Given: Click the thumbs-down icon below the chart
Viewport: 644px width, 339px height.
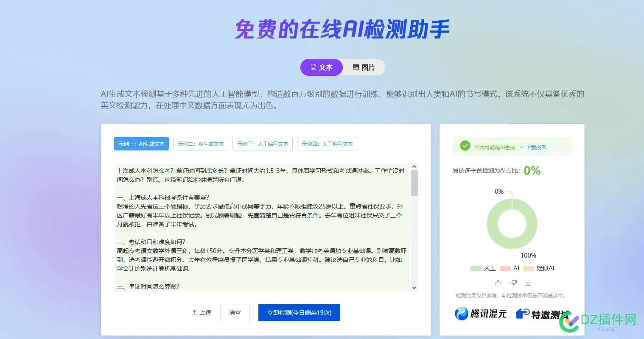Looking at the screenshot, I should click(514, 282).
